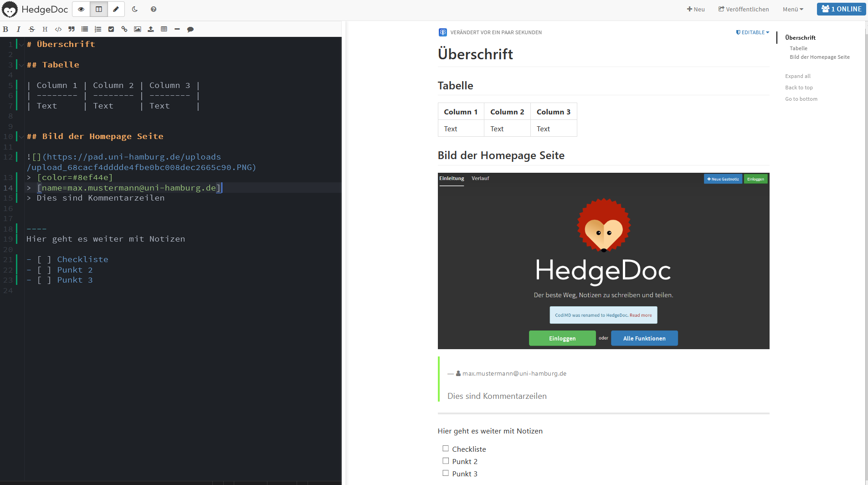This screenshot has width=868, height=485.
Task: Insert comment from toolbar
Action: tap(190, 29)
